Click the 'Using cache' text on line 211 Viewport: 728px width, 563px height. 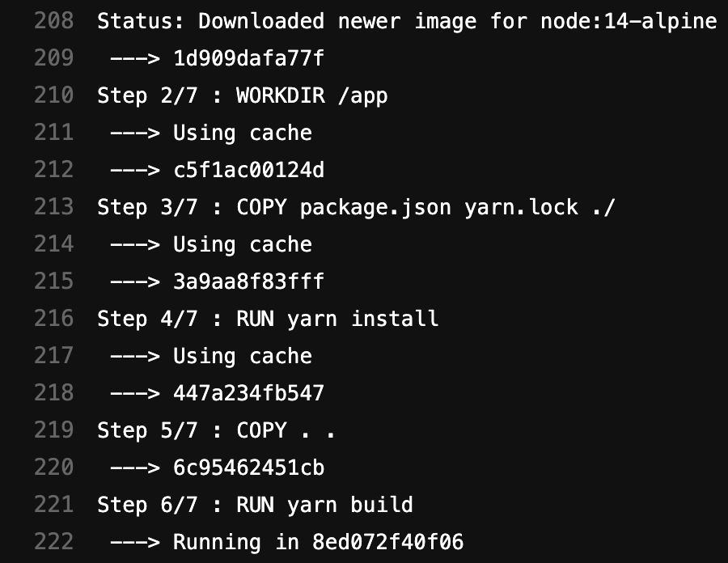click(243, 133)
